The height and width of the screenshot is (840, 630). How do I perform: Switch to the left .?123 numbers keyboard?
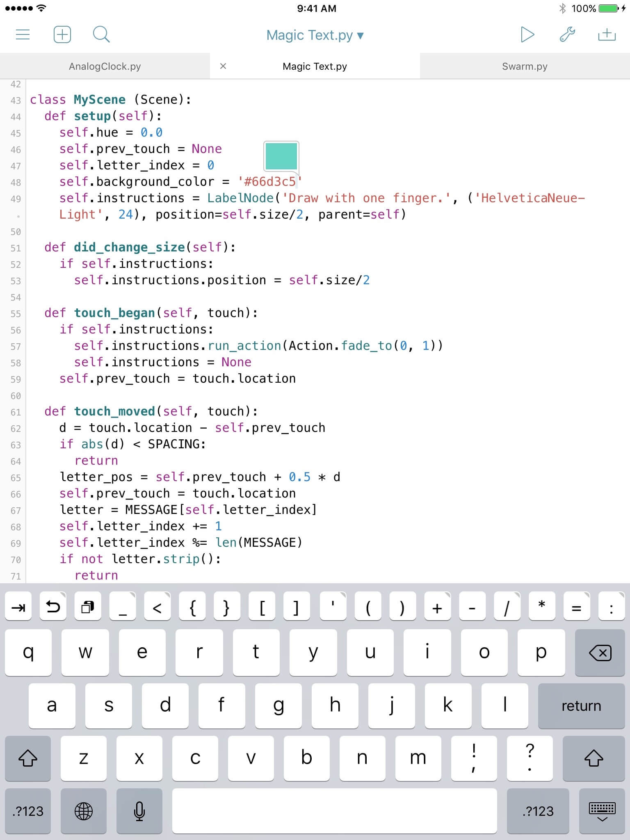(28, 811)
